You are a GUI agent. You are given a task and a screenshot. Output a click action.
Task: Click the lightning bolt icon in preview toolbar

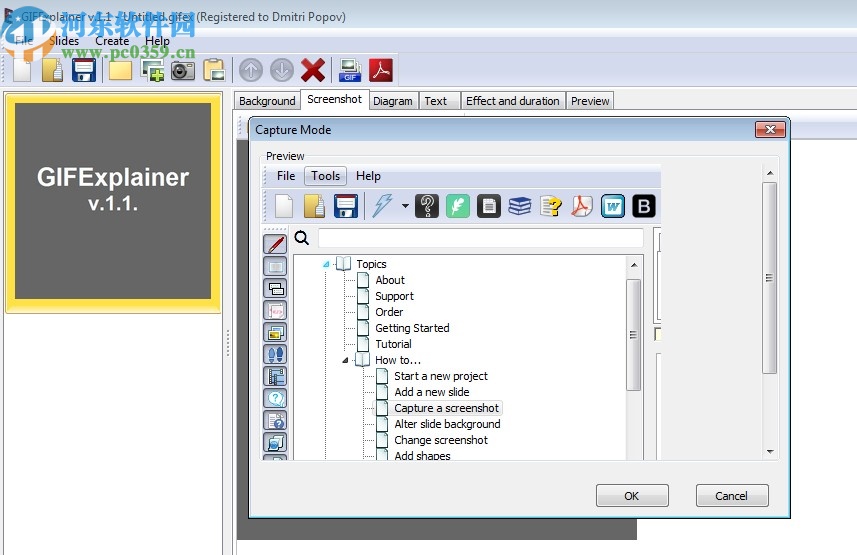point(383,206)
